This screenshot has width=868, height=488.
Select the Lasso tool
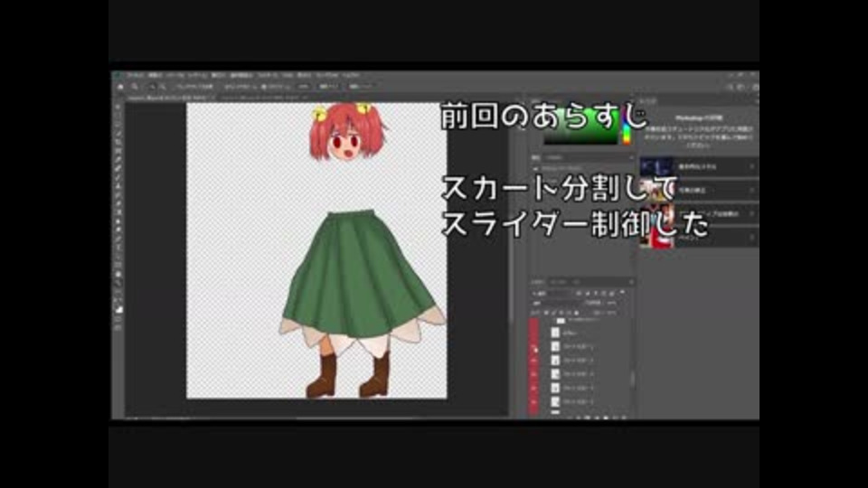pyautogui.click(x=118, y=125)
